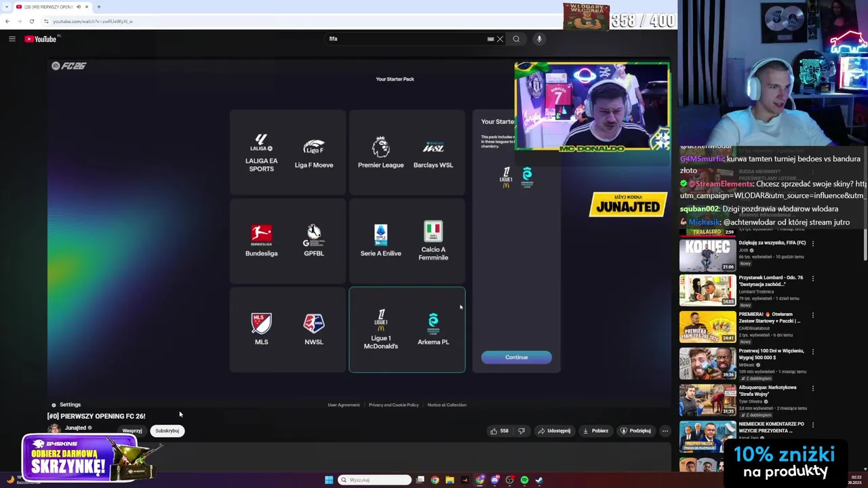Open the on-screen keyboard icon in search box

pos(490,39)
